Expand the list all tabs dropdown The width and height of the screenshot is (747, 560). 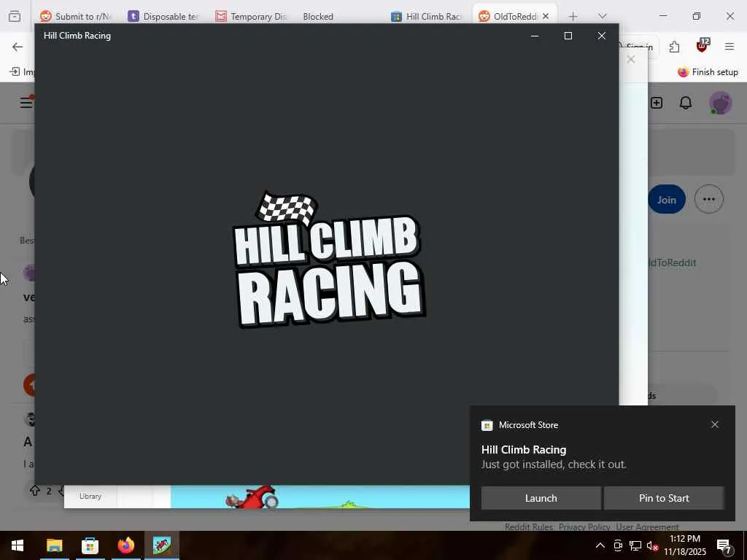[602, 16]
